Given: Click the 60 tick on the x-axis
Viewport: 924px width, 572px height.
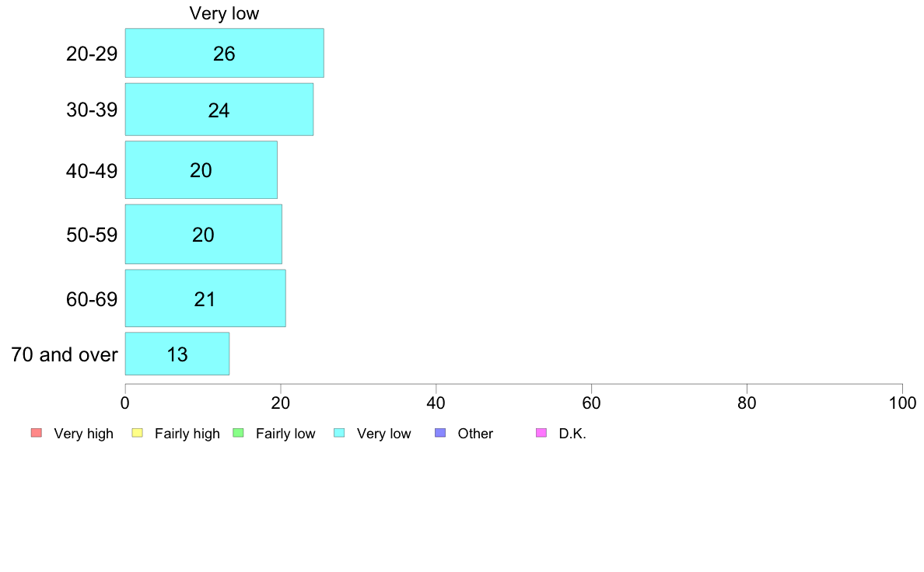Looking at the screenshot, I should (592, 403).
